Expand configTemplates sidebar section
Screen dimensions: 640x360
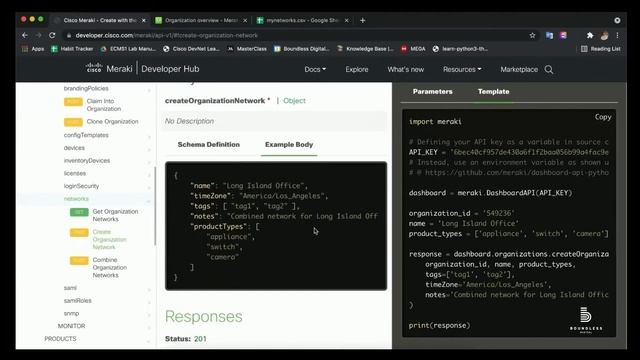(86, 135)
